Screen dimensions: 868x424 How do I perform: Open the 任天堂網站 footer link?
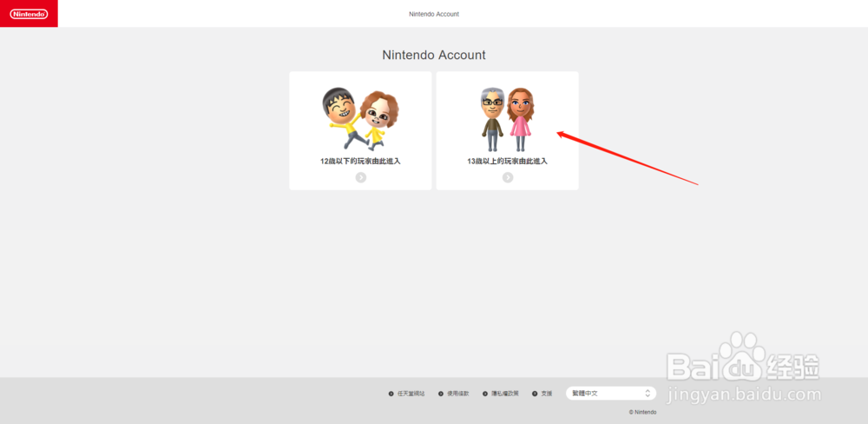411,394
